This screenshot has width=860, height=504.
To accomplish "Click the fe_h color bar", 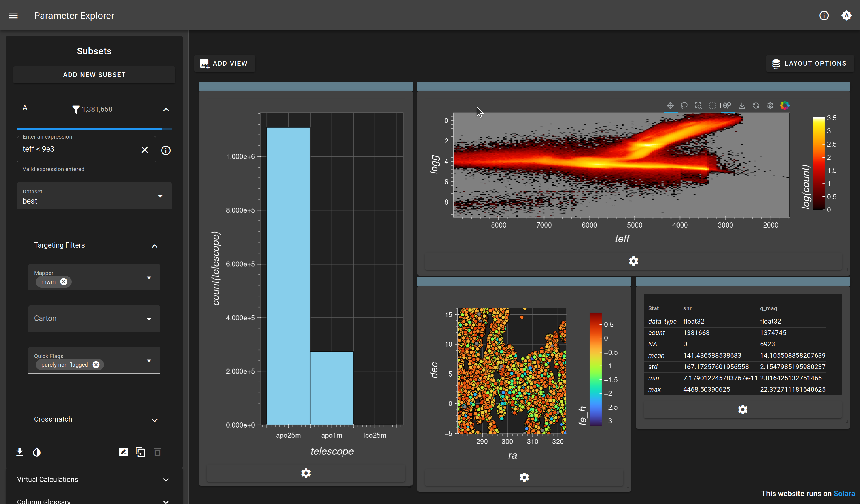I will click(595, 369).
